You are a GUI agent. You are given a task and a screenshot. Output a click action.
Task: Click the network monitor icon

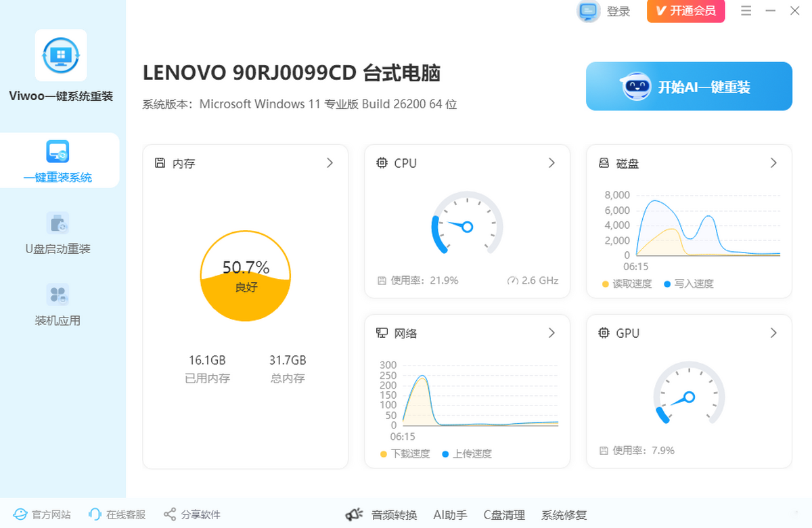tap(382, 333)
